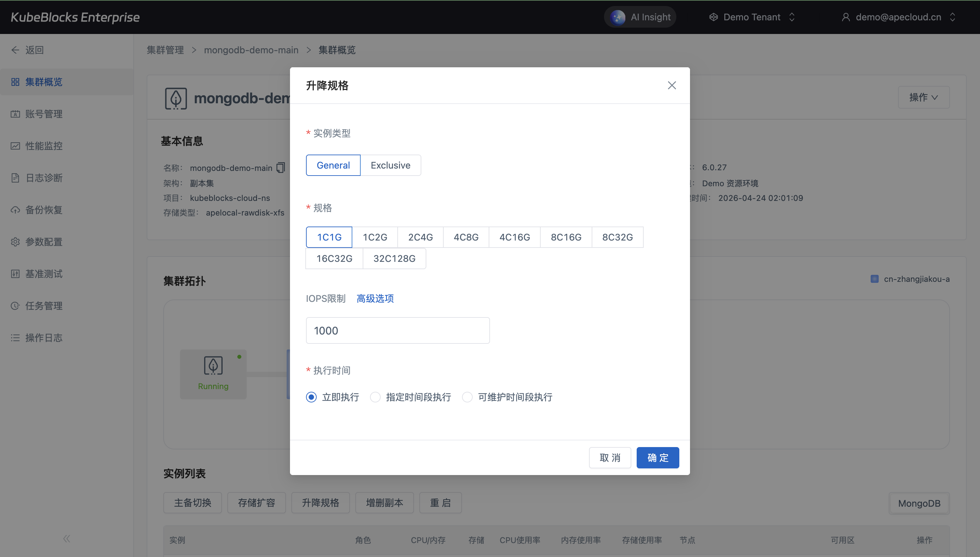
Task: Open the Demo Tenant switcher dropdown
Action: pyautogui.click(x=752, y=17)
